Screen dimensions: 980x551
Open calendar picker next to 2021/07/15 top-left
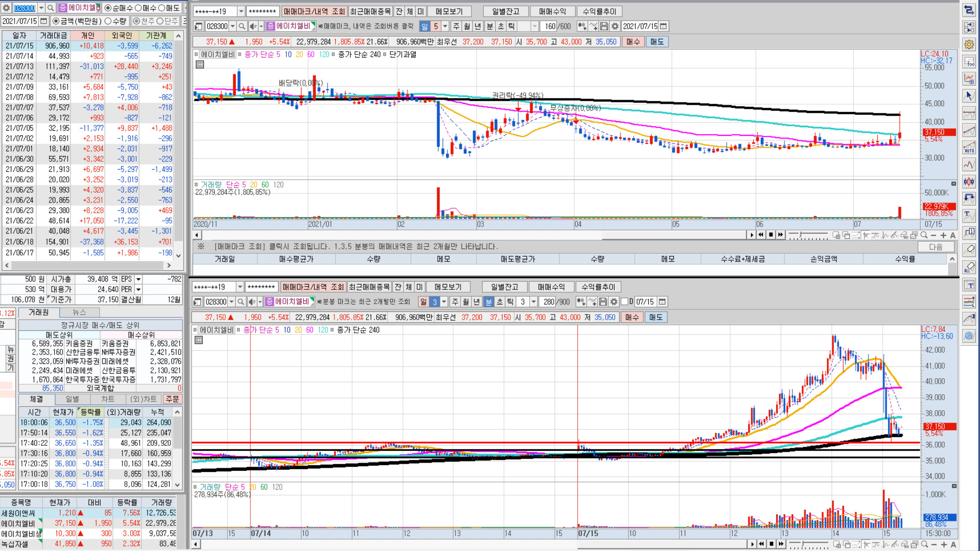pyautogui.click(x=44, y=21)
